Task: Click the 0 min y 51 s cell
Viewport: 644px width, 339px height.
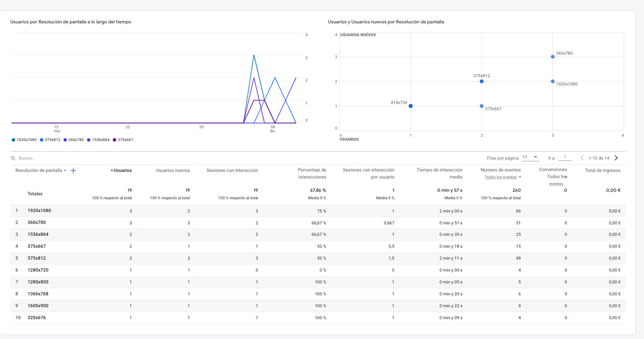Action: click(x=451, y=223)
